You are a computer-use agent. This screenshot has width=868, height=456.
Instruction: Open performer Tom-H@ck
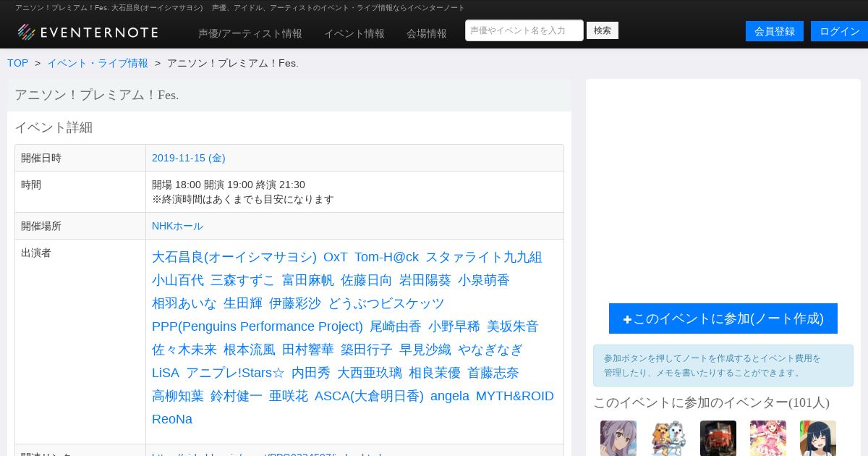[x=386, y=257]
